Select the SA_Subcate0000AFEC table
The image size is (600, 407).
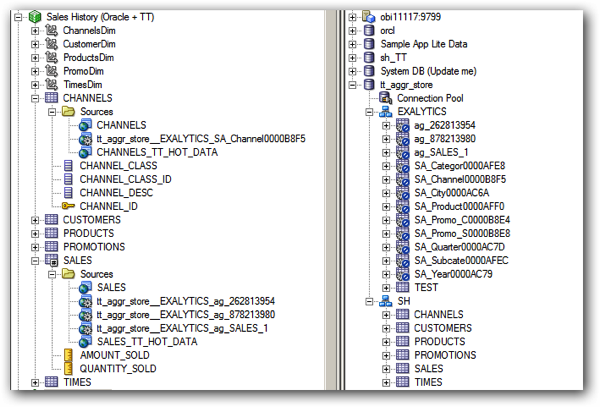point(461,260)
